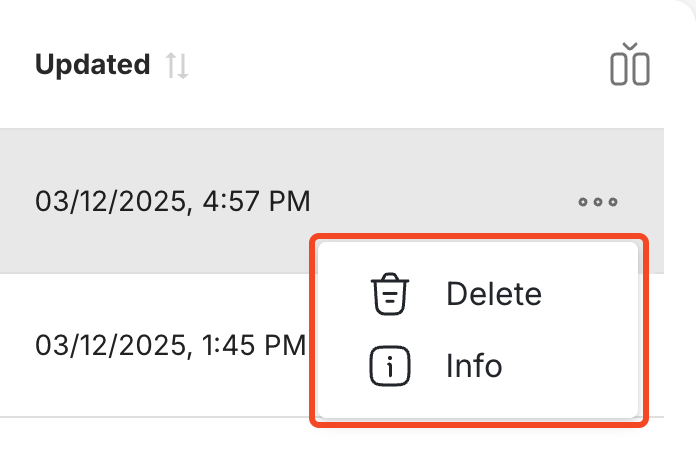
Task: Select the 03/12/2025, 4:57 PM row
Action: (173, 202)
